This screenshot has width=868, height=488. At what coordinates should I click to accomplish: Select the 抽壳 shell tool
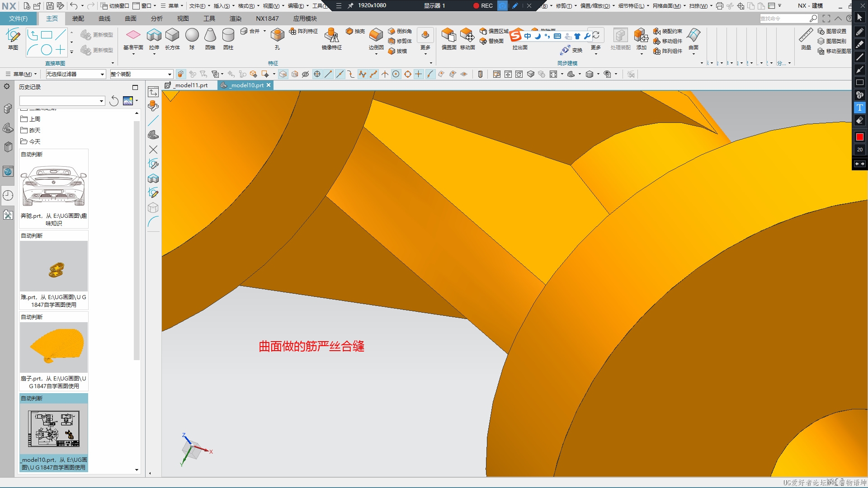pyautogui.click(x=355, y=31)
